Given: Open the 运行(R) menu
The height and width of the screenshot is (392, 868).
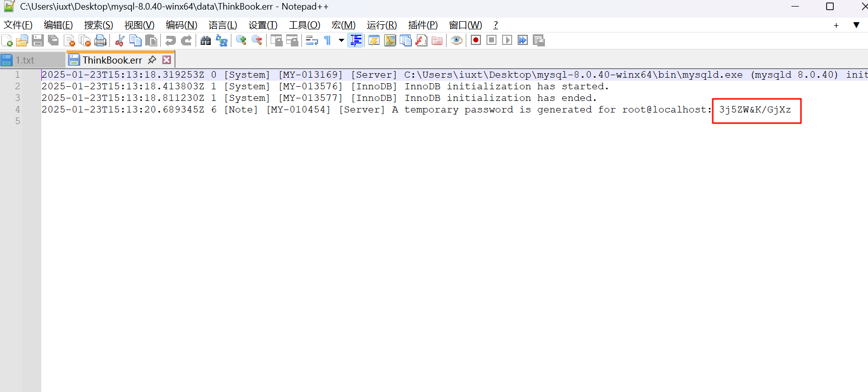Looking at the screenshot, I should tap(382, 25).
